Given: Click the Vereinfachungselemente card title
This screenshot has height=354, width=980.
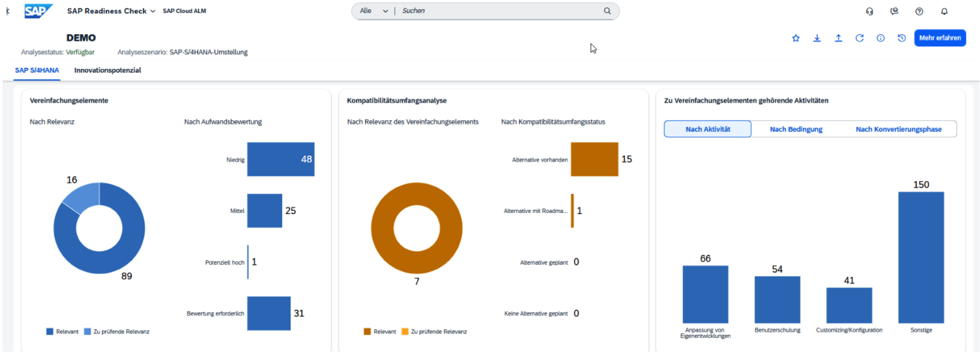Looking at the screenshot, I should (69, 101).
